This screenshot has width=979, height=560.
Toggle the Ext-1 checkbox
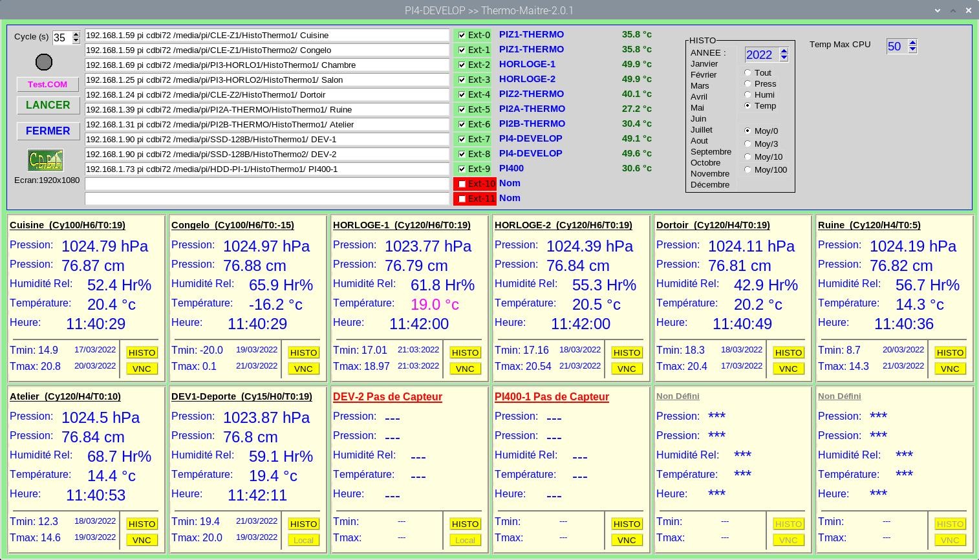462,50
